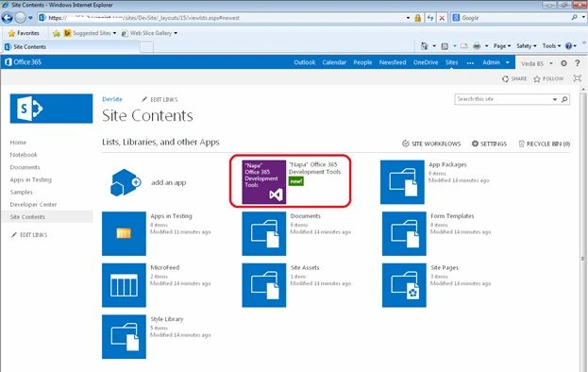The height and width of the screenshot is (372, 588).
Task: Open the App Packages library tile
Action: pyautogui.click(x=402, y=182)
